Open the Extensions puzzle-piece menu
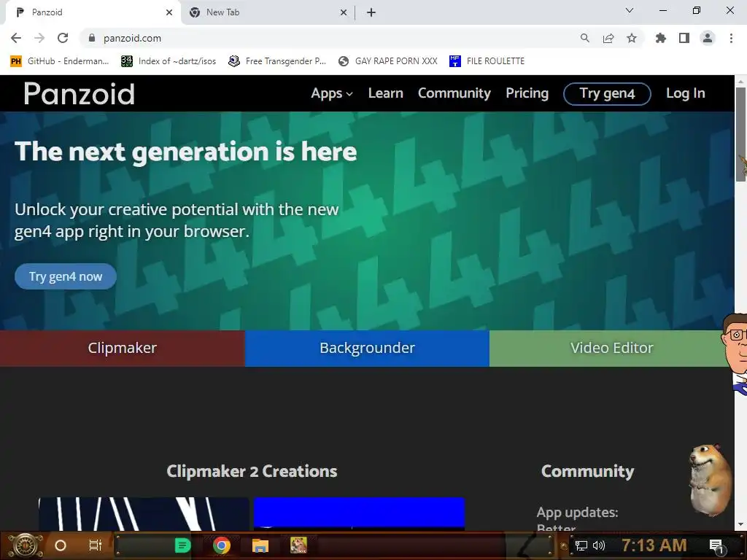 click(x=661, y=38)
